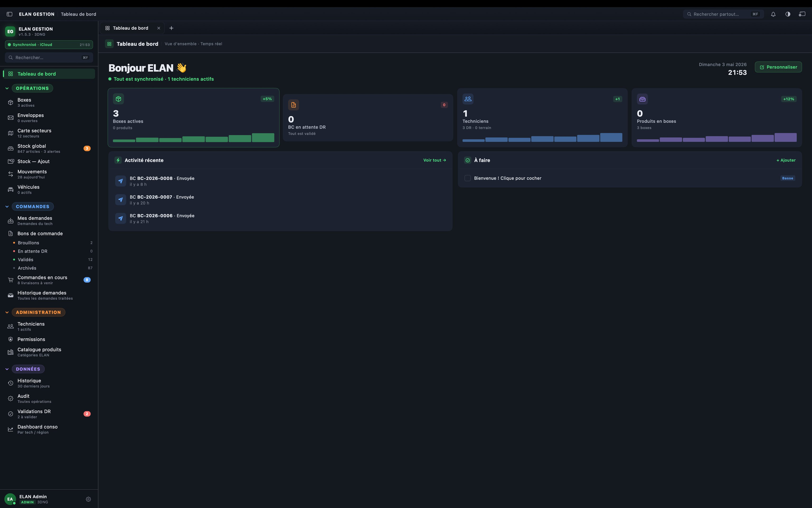Open Validations DR page
Viewport: 812px width, 508px height.
(49, 414)
